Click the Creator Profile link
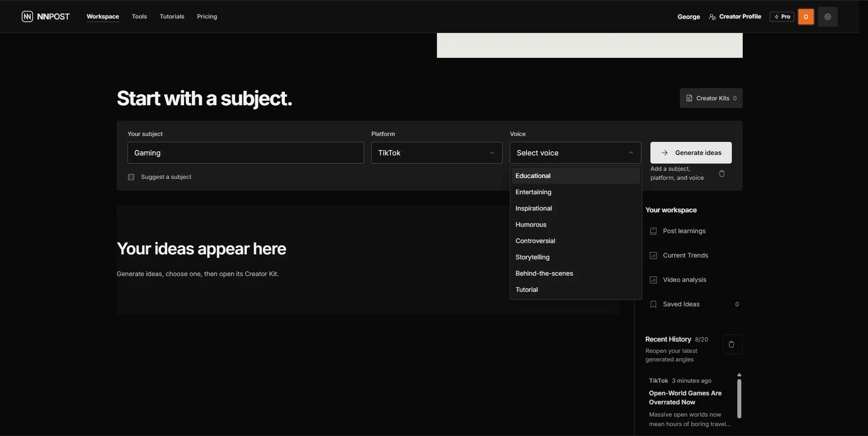Viewport: 868px width, 436px height. pos(735,17)
